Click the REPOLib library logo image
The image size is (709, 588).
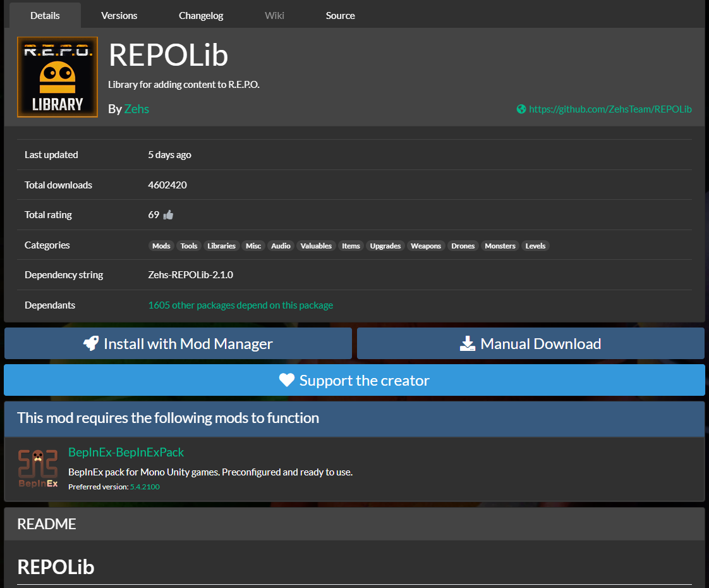(58, 77)
